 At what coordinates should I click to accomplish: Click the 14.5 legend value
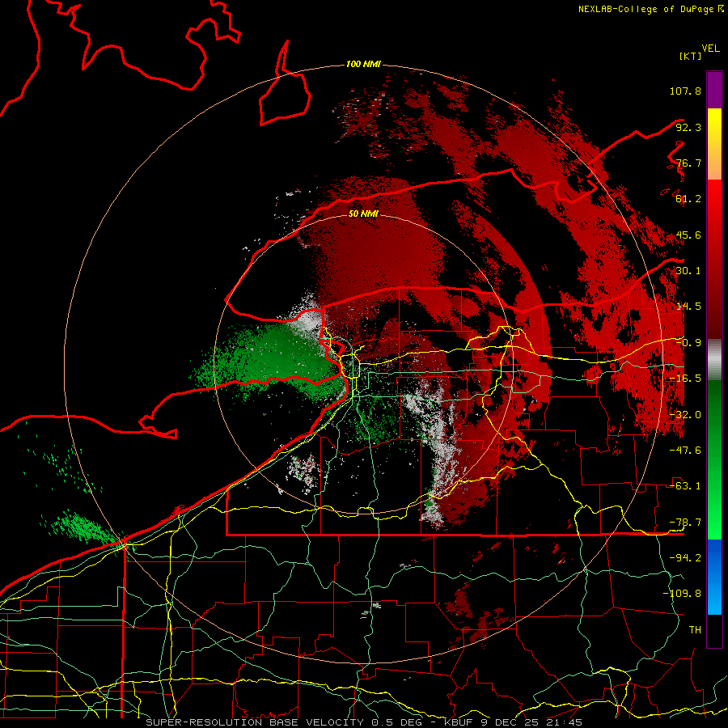pos(688,307)
